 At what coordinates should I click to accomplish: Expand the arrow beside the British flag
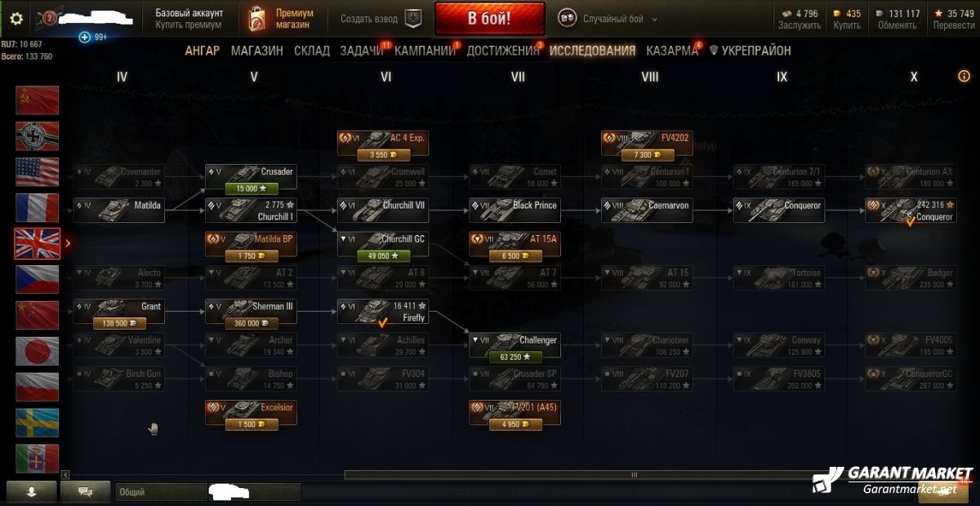pos(68,243)
